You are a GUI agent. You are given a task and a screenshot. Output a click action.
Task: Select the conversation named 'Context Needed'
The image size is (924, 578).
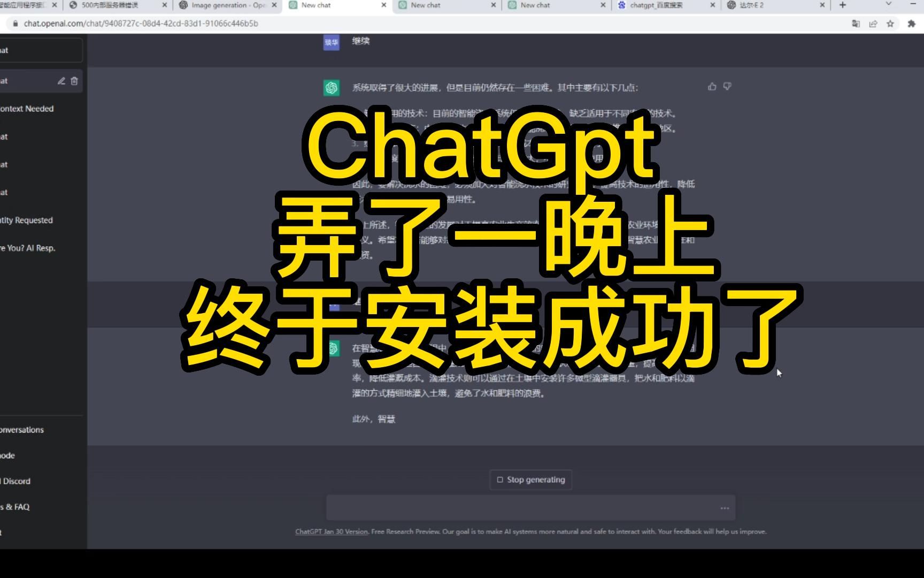coord(27,109)
